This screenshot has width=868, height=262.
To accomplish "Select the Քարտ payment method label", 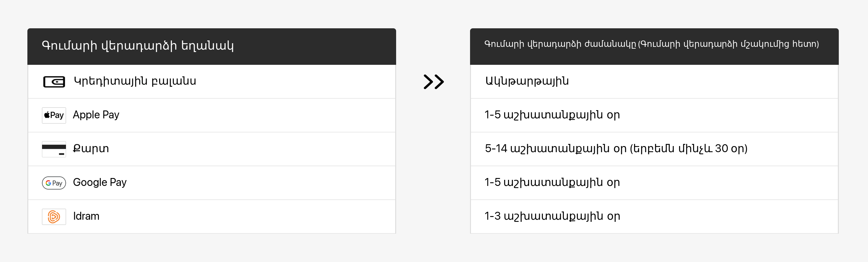I will pos(91,149).
